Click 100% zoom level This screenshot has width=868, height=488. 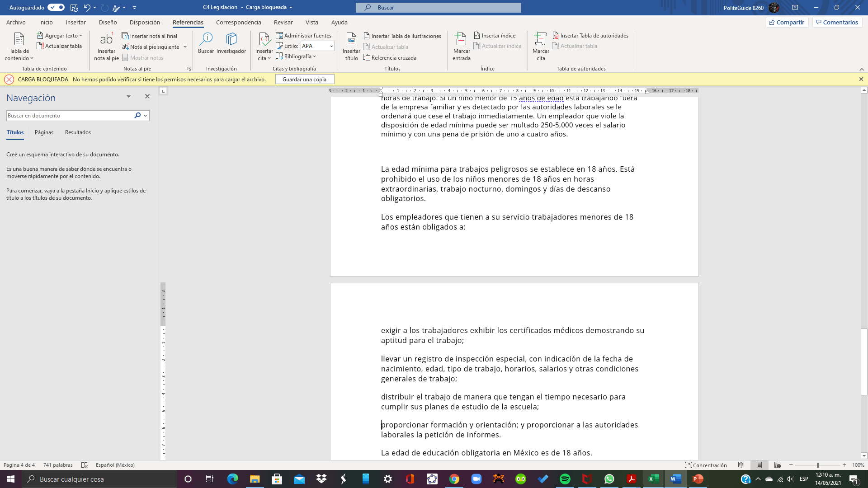click(858, 465)
